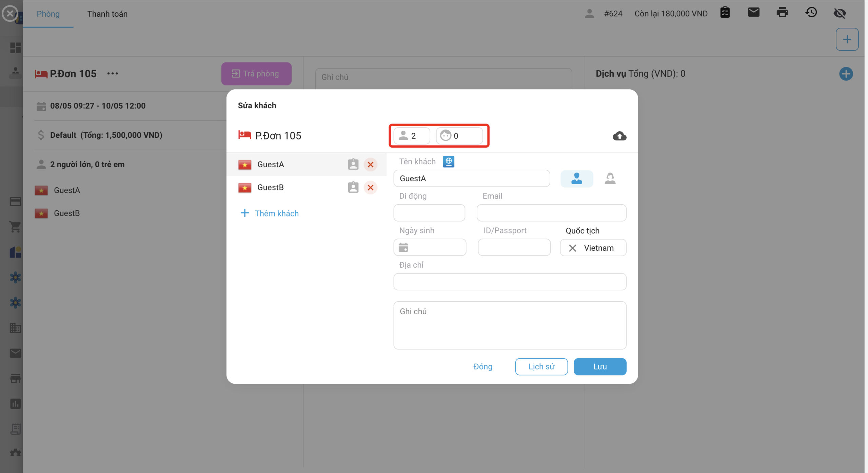Click the cloud upload icon in dialog
The height and width of the screenshot is (473, 868).
click(x=619, y=136)
